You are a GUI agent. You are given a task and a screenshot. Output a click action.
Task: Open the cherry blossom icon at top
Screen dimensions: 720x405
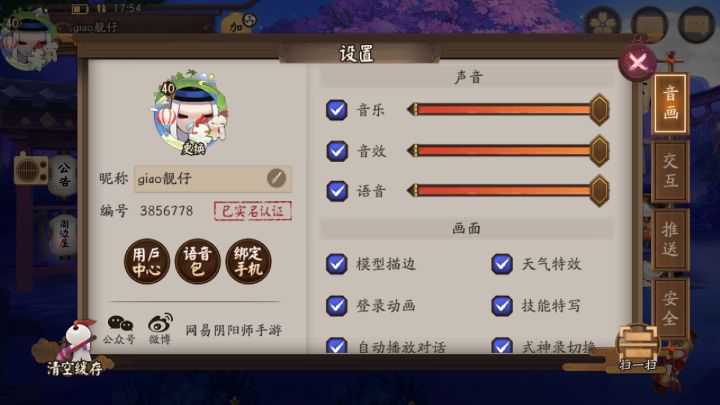603,23
